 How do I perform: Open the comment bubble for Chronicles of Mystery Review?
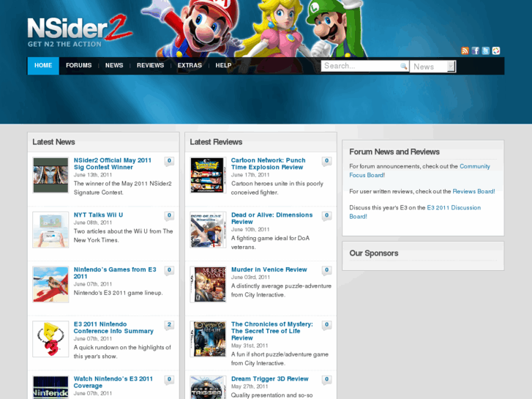(x=326, y=325)
